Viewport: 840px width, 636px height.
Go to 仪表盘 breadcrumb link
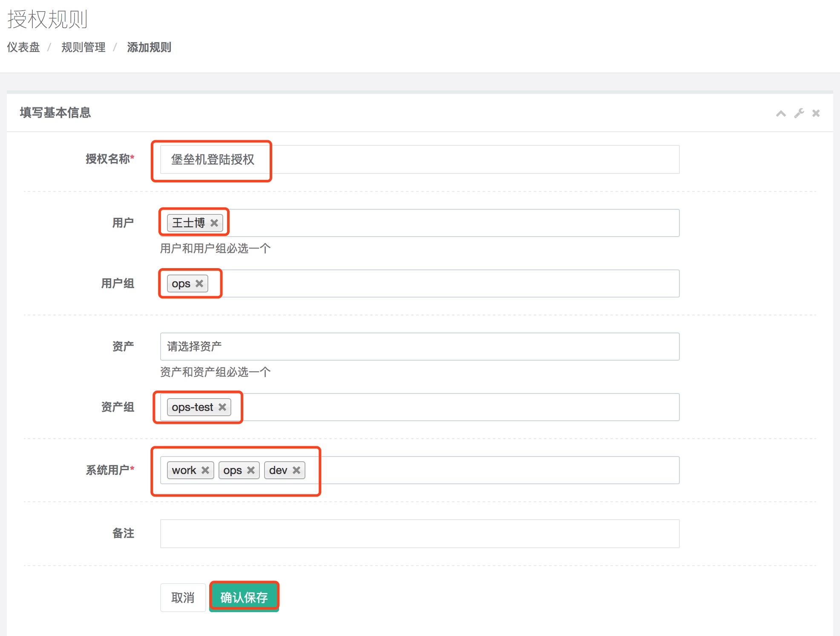point(23,47)
